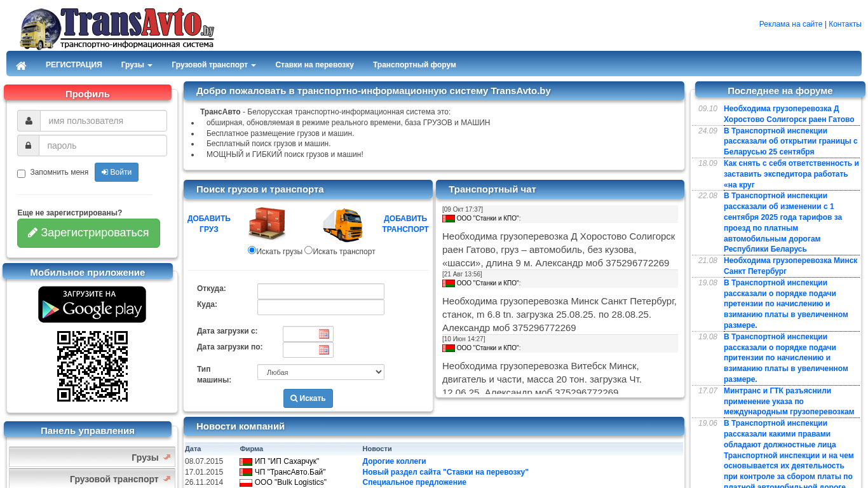Open forum post about открытии границы 25 сентября
Viewport: 868px width, 488px height.
pyautogui.click(x=790, y=141)
